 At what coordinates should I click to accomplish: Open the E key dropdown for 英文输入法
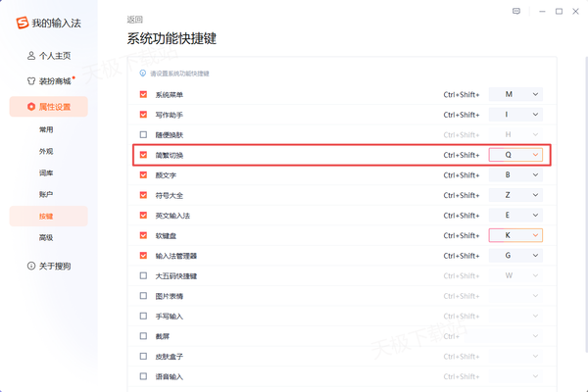click(515, 216)
